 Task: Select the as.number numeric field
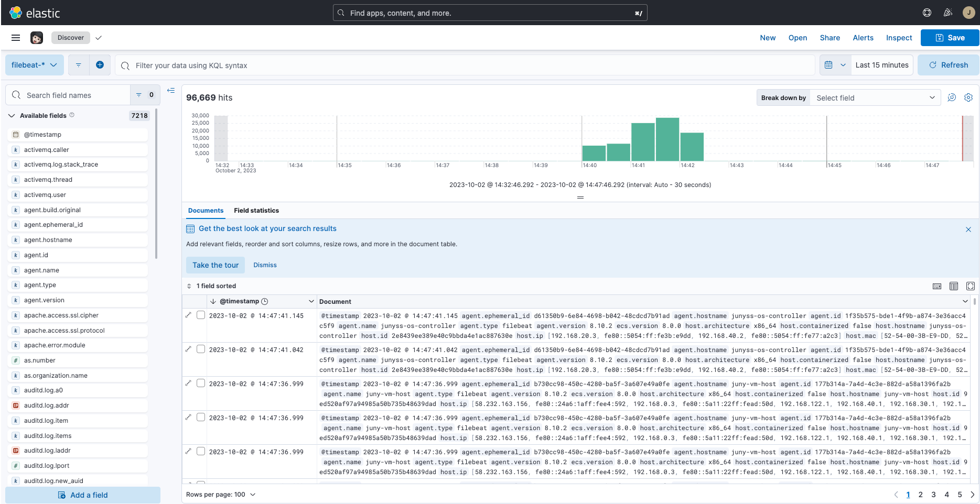[78, 360]
